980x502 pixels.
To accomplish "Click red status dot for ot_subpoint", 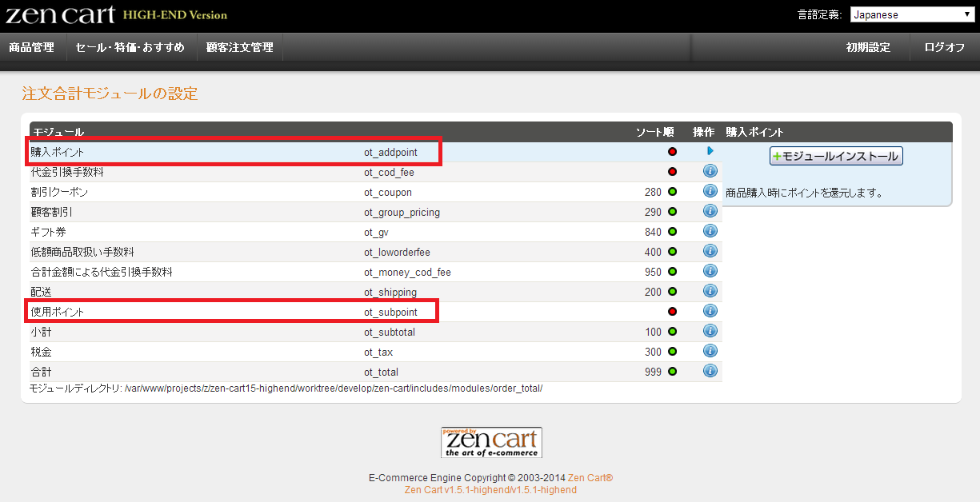I will (672, 312).
